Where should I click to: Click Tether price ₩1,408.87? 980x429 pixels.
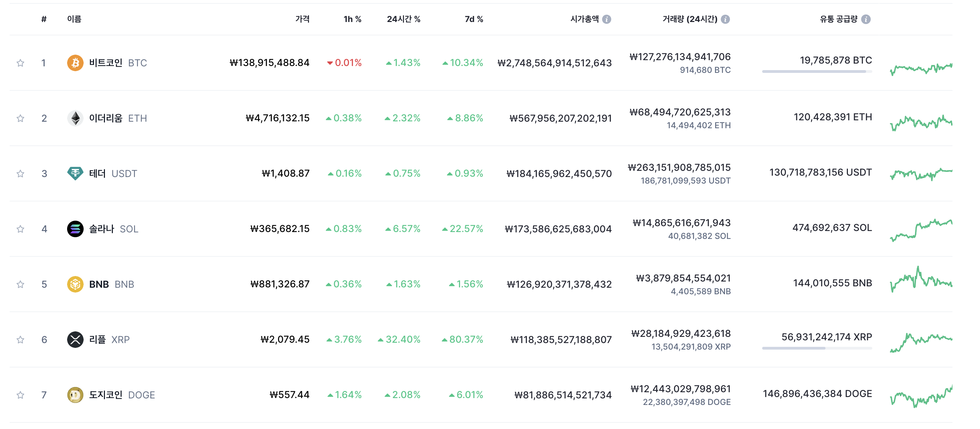pyautogui.click(x=285, y=174)
